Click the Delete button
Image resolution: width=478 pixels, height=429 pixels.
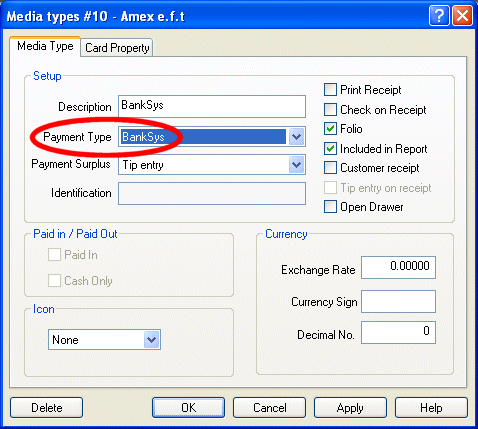click(46, 407)
